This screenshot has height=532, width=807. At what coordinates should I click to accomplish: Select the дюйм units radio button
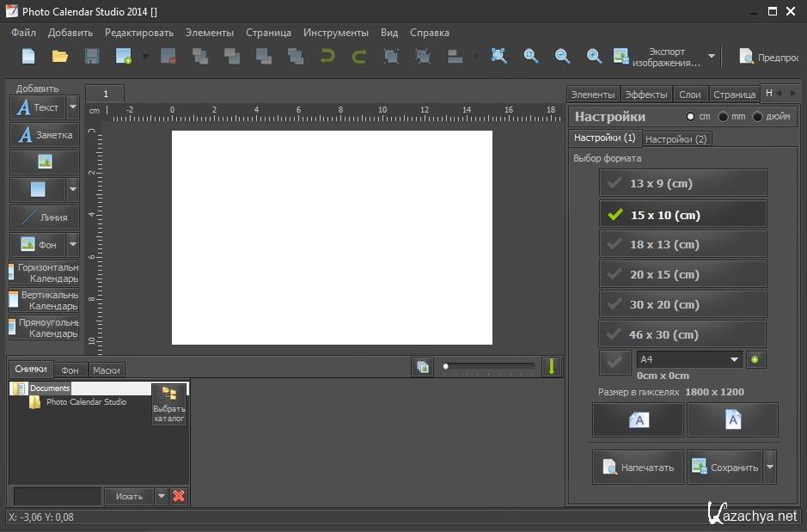pyautogui.click(x=757, y=117)
